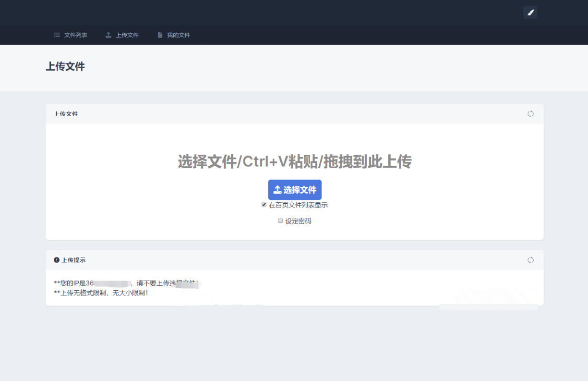Open the 文件列表 navigation item
The image size is (588, 381).
point(76,35)
